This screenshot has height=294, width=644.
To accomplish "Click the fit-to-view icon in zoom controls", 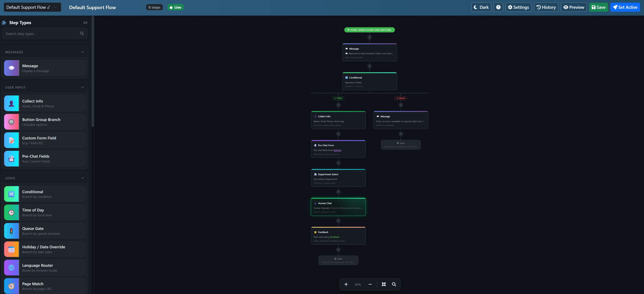I will click(x=383, y=284).
